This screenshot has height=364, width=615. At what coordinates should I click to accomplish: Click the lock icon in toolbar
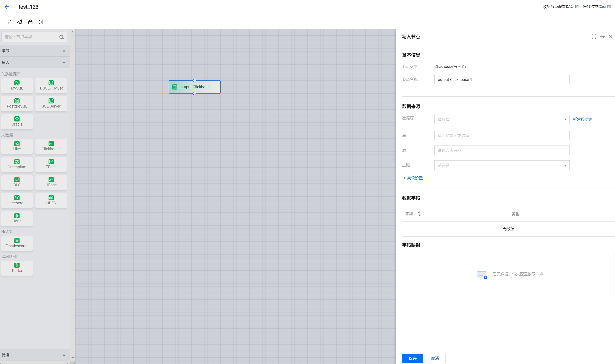click(x=30, y=22)
